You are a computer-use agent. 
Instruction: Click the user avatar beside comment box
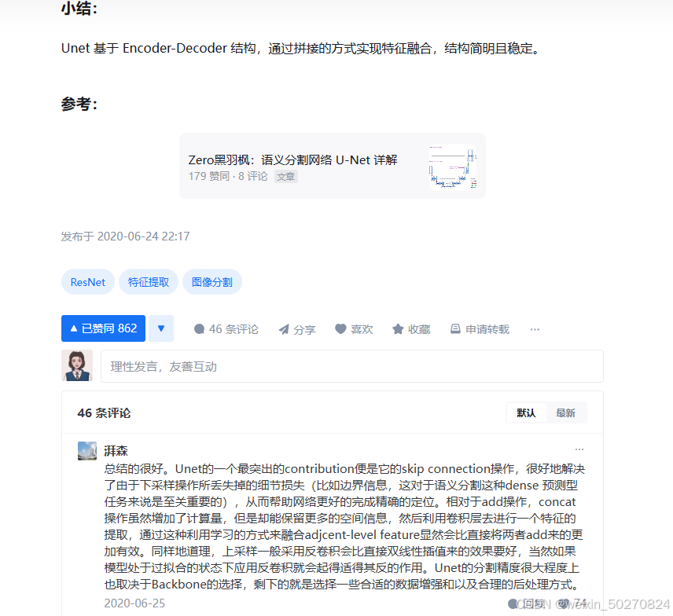click(77, 365)
